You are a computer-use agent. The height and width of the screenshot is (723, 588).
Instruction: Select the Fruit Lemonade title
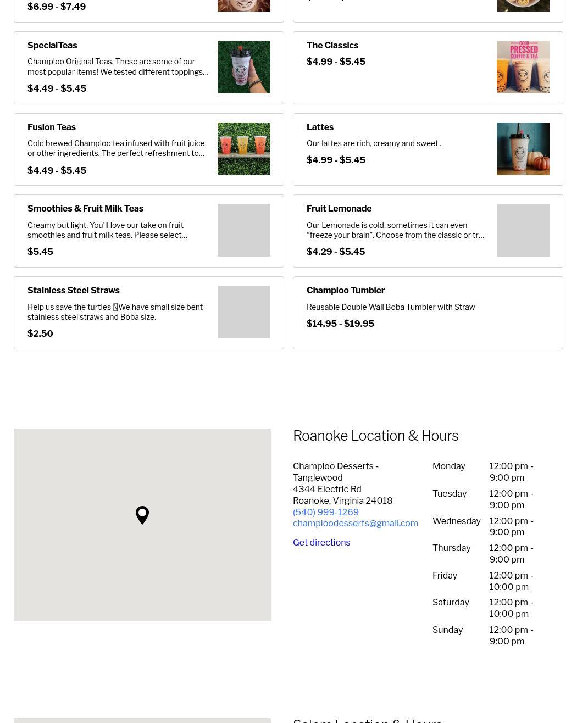coord(339,209)
